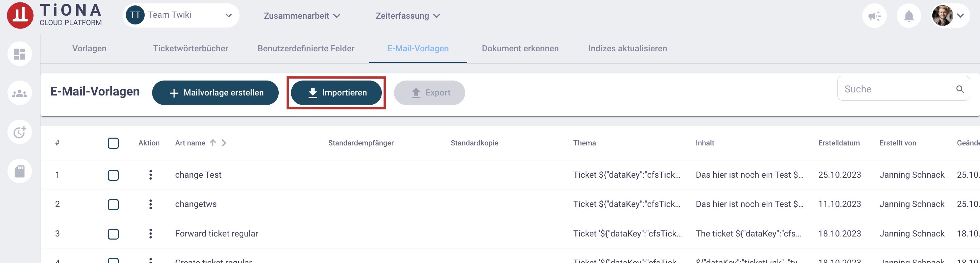
Task: Click Inhalt cell of Forward ticket regular row
Action: pyautogui.click(x=748, y=233)
